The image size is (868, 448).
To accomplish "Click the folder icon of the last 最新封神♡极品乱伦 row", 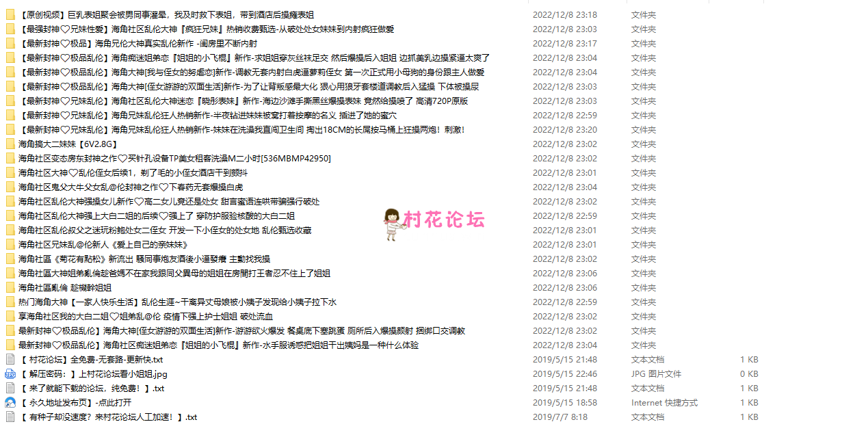I will pyautogui.click(x=10, y=345).
